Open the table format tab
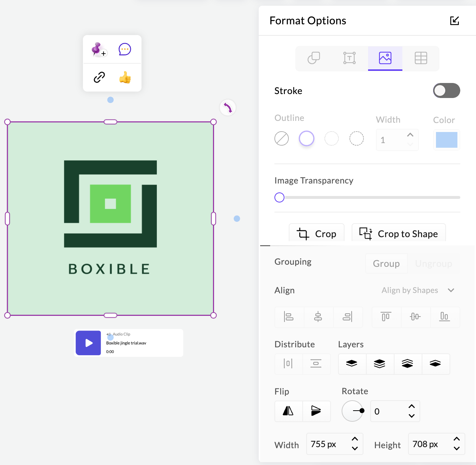This screenshot has height=465, width=476. (421, 58)
